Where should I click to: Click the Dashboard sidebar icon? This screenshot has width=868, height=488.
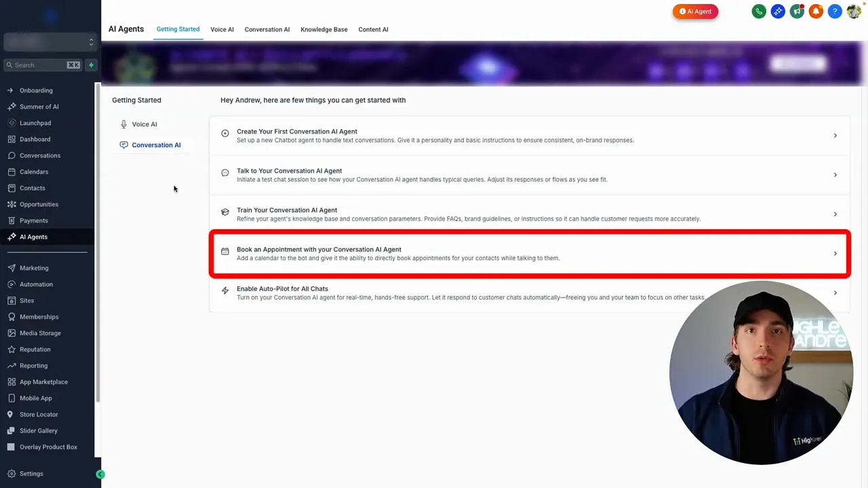[x=12, y=139]
